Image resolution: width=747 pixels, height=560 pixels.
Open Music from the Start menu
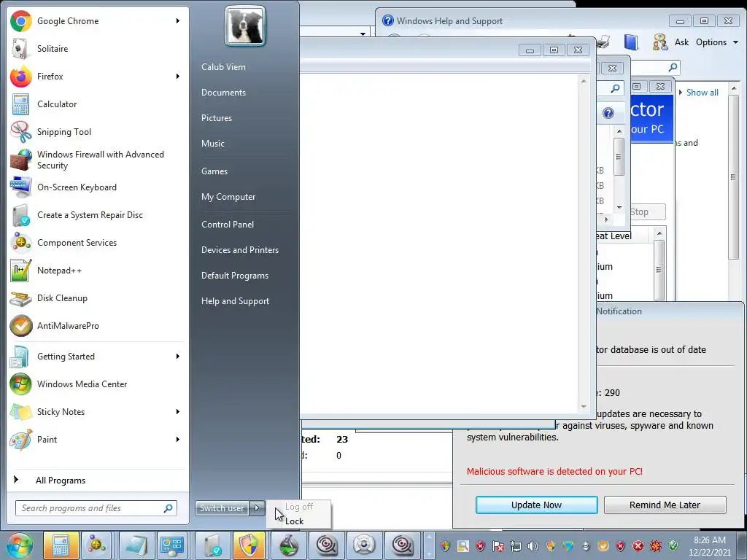[x=212, y=144]
